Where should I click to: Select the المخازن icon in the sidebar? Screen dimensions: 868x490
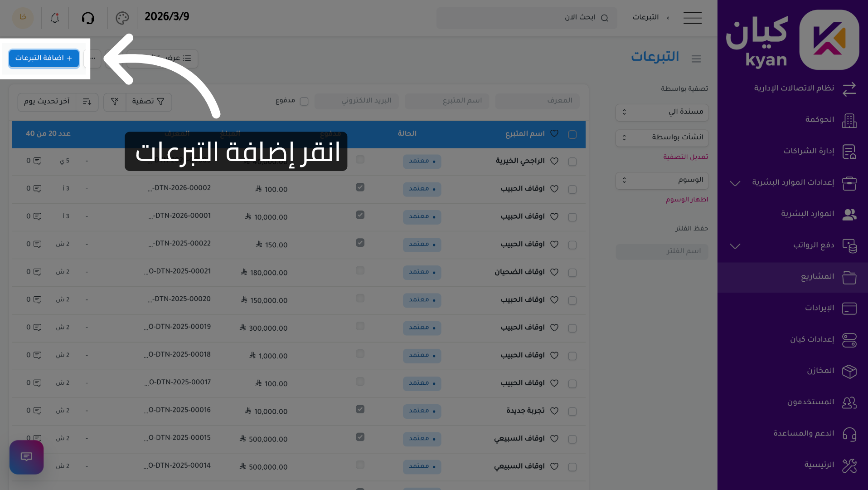pyautogui.click(x=850, y=371)
